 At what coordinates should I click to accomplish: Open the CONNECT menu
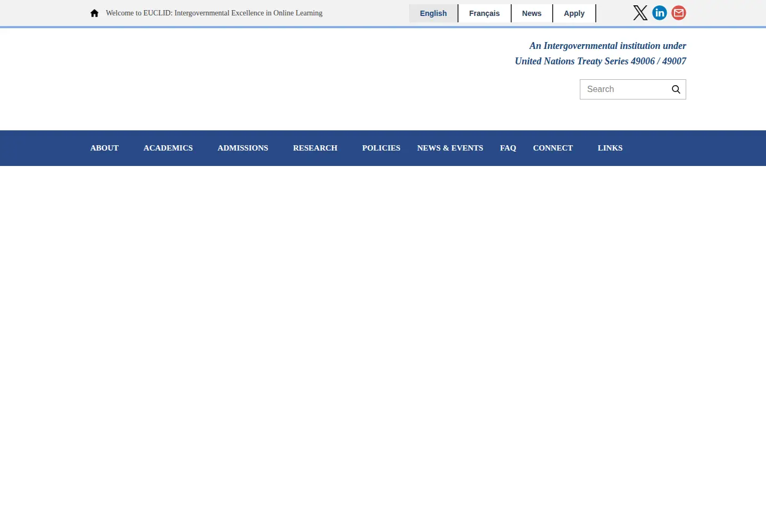point(553,148)
